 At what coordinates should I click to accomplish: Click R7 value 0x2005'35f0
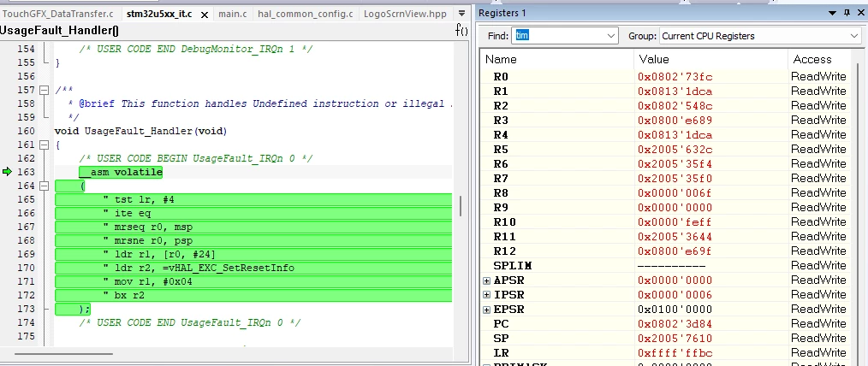point(675,179)
